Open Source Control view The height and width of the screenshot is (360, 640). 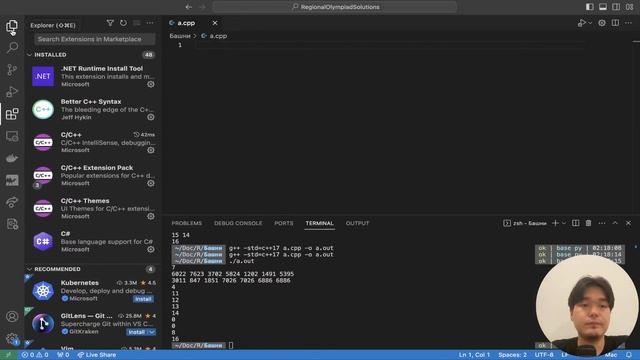(12, 70)
